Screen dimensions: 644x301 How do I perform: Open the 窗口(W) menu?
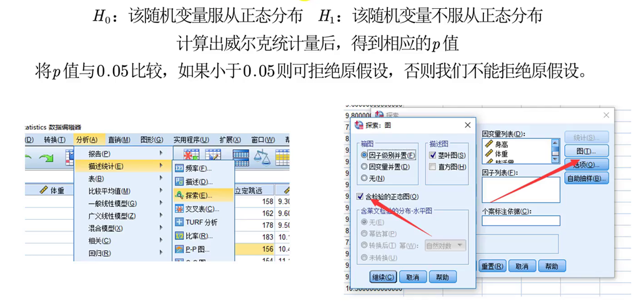click(263, 140)
